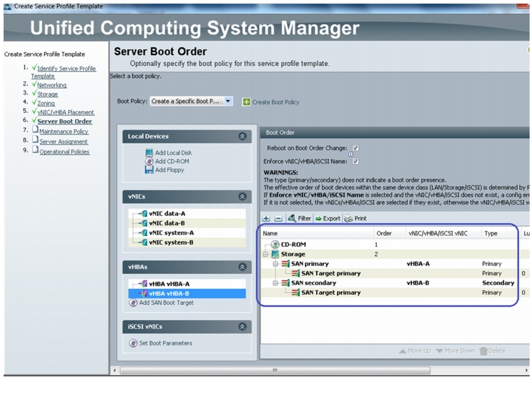This screenshot has width=532, height=395.
Task: Click the Move Up arrow icon
Action: pos(402,351)
